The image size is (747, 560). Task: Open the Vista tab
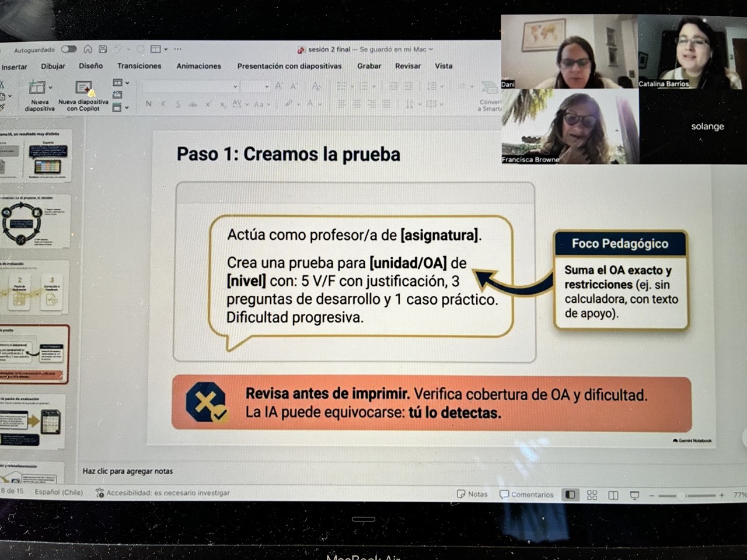pyautogui.click(x=444, y=66)
